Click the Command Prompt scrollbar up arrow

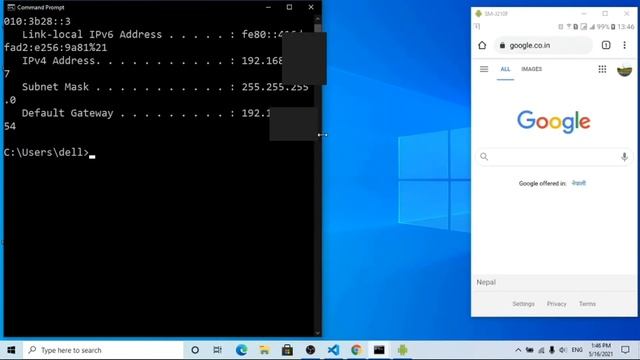click(x=318, y=19)
